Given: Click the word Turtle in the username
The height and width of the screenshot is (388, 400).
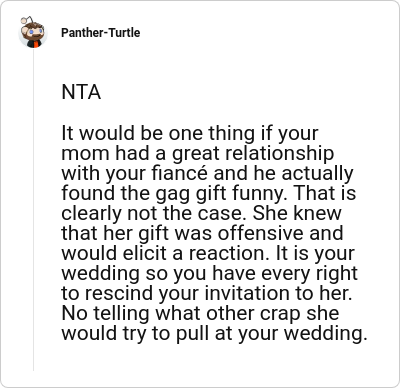Looking at the screenshot, I should [123, 33].
